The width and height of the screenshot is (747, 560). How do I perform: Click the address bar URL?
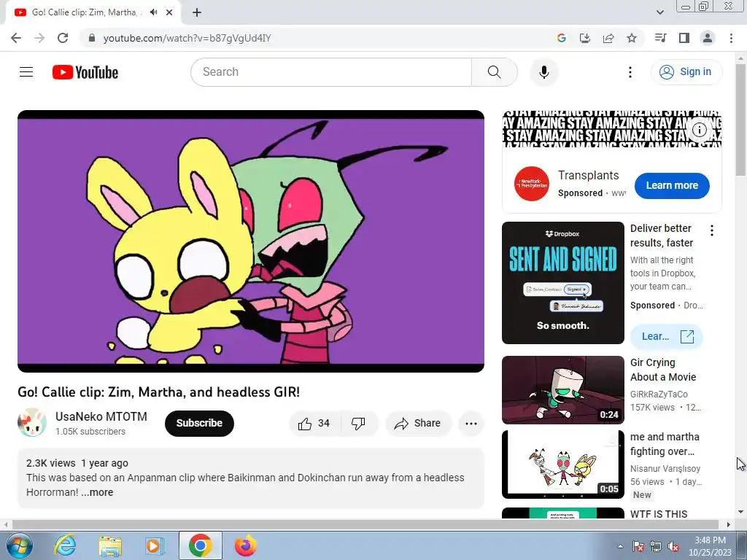pyautogui.click(x=187, y=38)
